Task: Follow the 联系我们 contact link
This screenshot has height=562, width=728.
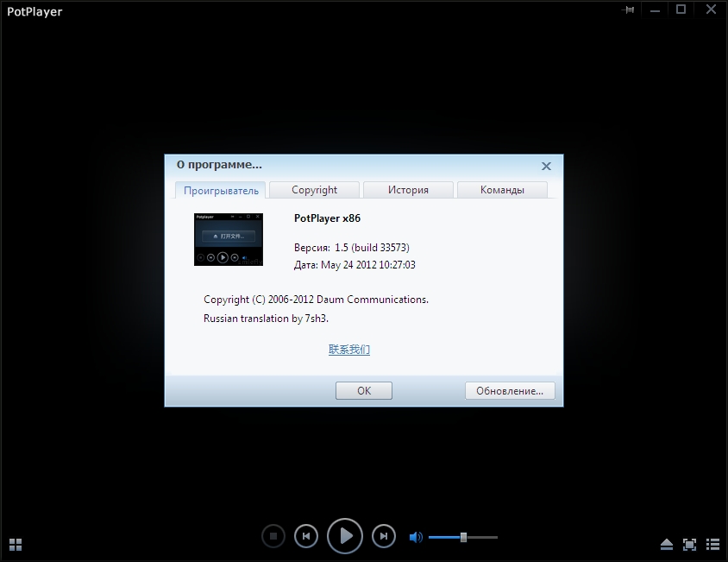Action: coord(349,350)
